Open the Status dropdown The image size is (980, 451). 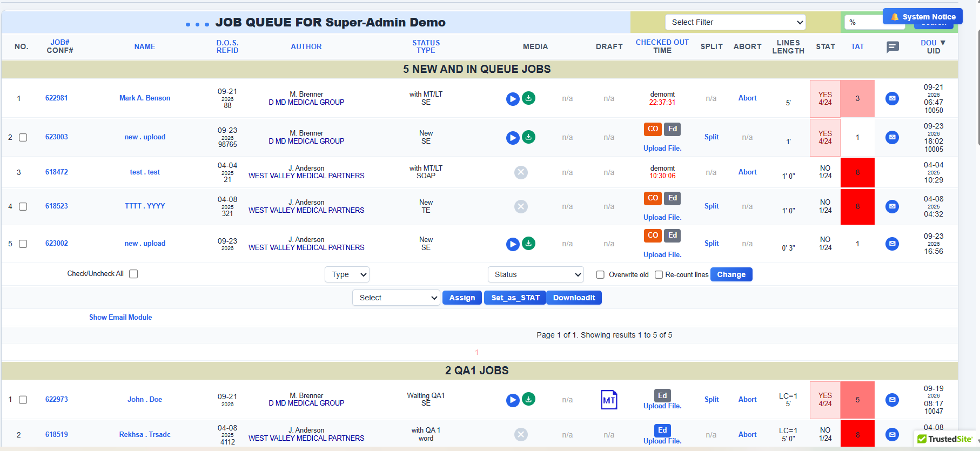pyautogui.click(x=535, y=274)
